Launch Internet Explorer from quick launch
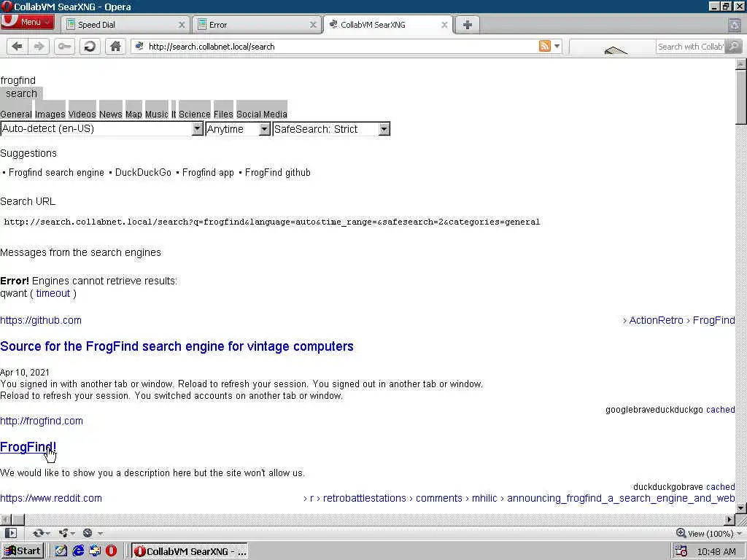747x560 pixels. [78, 551]
